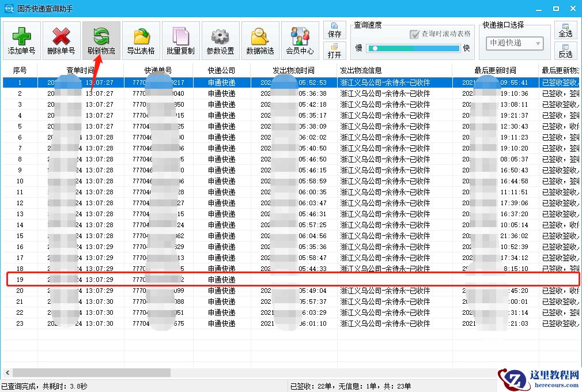Open the 参数设置 parameter settings
The image size is (582, 392).
point(220,39)
